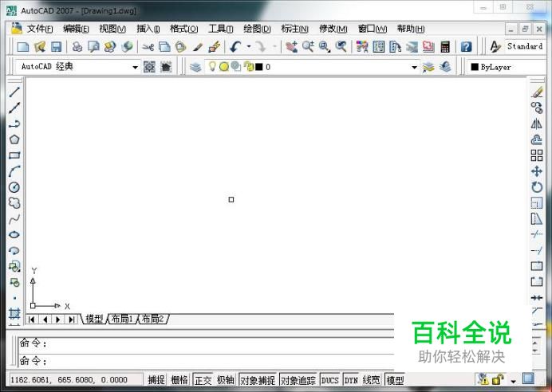Open the undo history dropdown arrow
This screenshot has height=392, width=552.
click(x=249, y=46)
